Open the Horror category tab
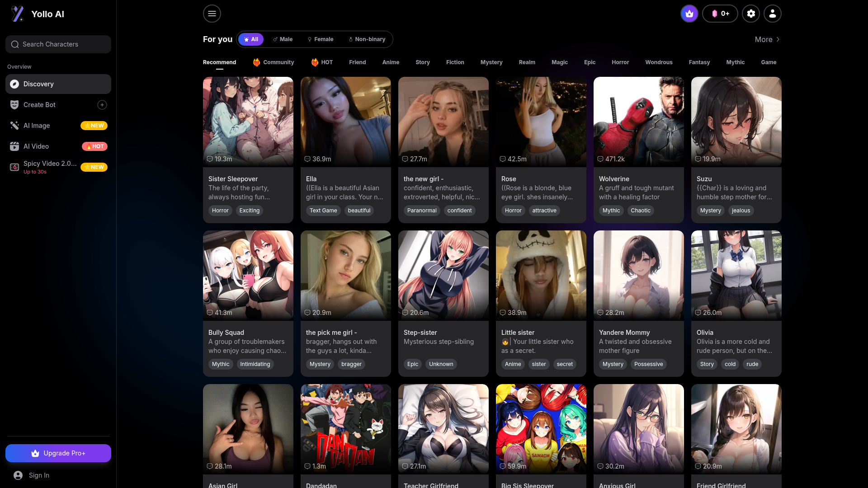Viewport: 868px width, 488px height. [x=620, y=62]
